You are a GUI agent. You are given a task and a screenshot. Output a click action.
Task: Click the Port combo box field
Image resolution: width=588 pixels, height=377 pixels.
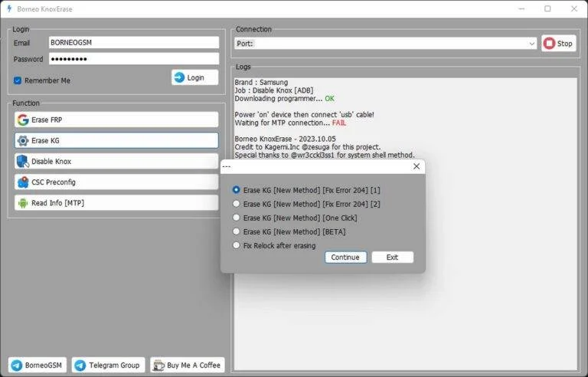pyautogui.click(x=386, y=44)
